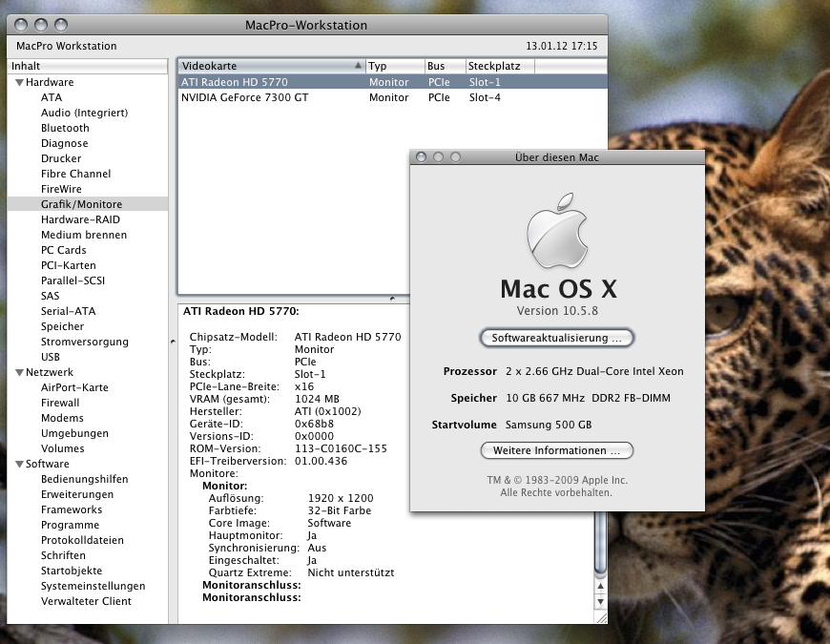
Task: Open Modems entry
Action: click(62, 418)
